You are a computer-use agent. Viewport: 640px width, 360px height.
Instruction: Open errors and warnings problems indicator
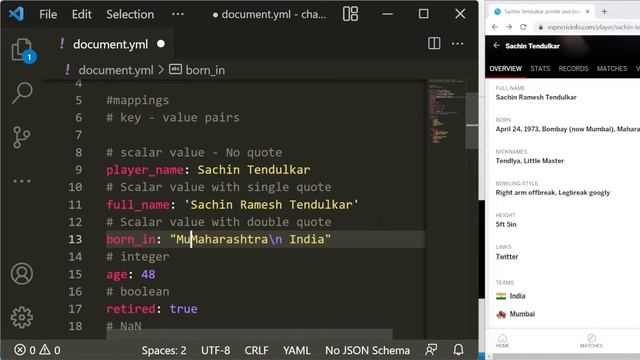(38, 350)
